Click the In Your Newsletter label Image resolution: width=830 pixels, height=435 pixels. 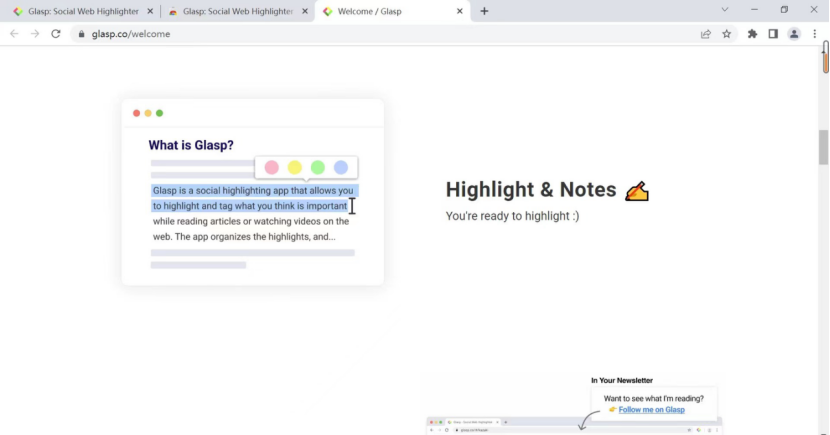click(x=622, y=380)
